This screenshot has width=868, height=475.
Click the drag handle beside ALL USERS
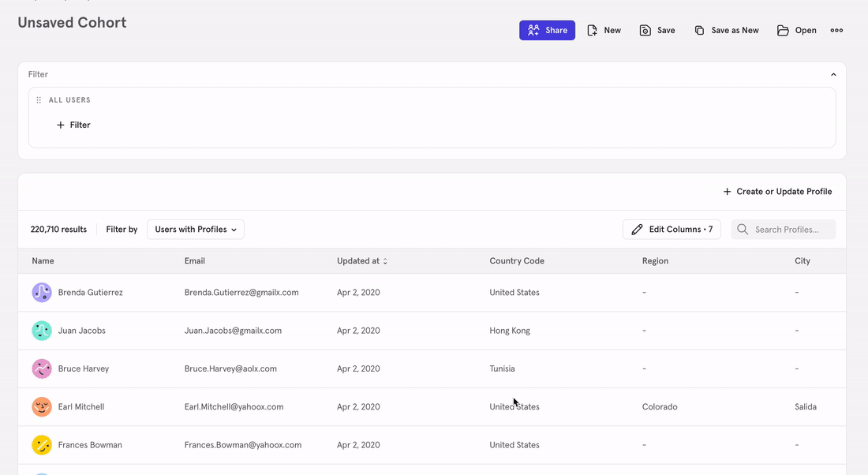[38, 99]
